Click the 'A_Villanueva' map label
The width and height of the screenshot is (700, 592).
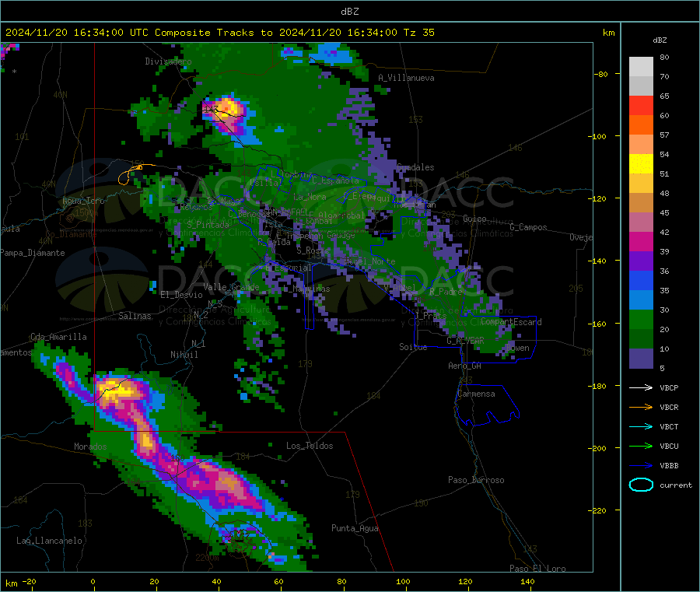point(406,78)
